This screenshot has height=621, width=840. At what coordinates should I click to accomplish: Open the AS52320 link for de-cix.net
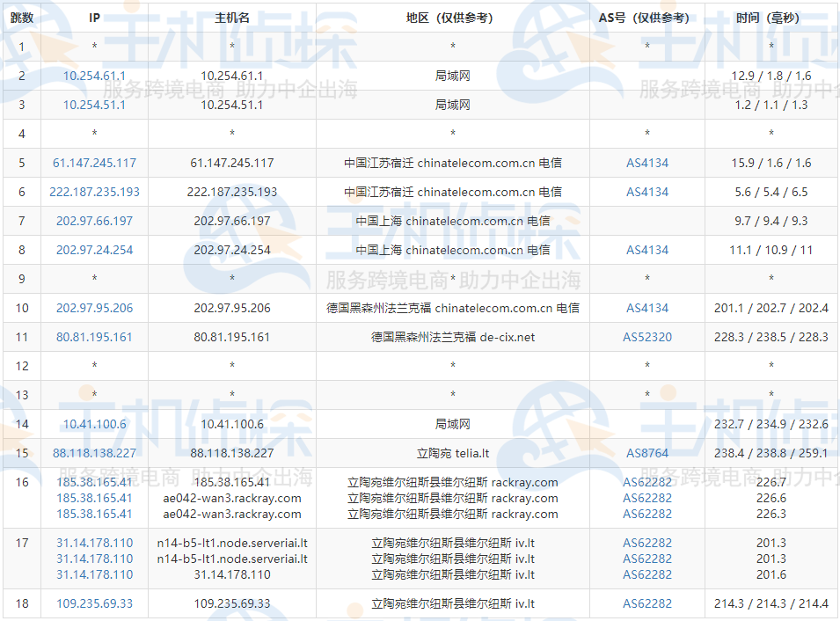coord(646,337)
